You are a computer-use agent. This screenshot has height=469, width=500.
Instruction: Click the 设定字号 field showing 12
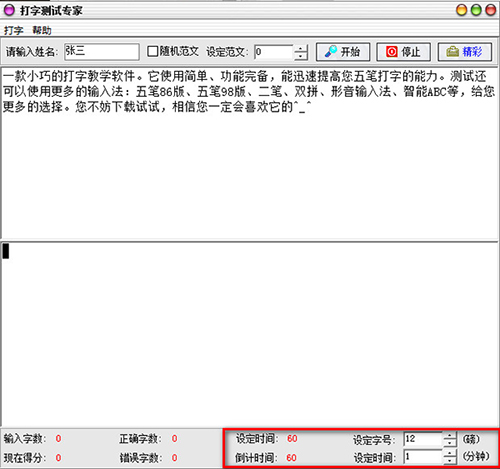coord(423,439)
